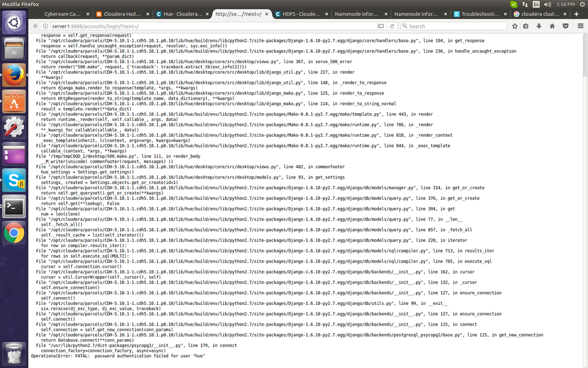Viewport: 588px width, 368px height.
Task: Open network indicator in top panel
Action: (x=525, y=4)
